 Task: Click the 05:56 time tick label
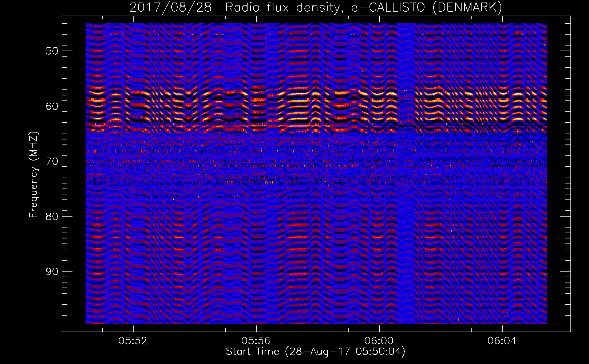pos(256,341)
